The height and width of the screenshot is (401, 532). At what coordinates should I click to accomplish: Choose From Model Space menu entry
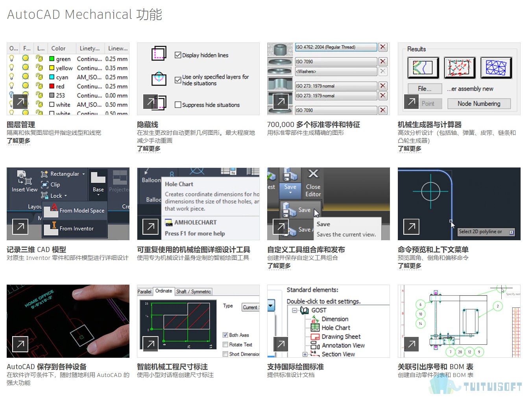[75, 211]
